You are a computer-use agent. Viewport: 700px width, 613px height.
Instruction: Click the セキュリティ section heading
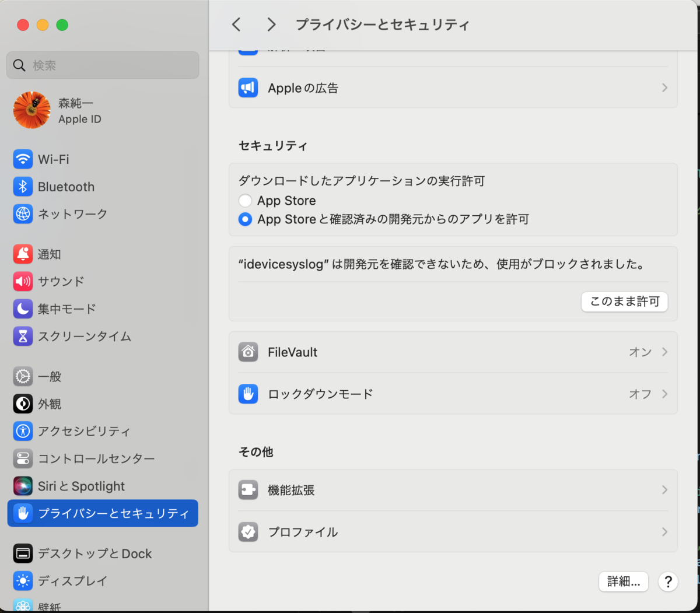[x=273, y=146]
